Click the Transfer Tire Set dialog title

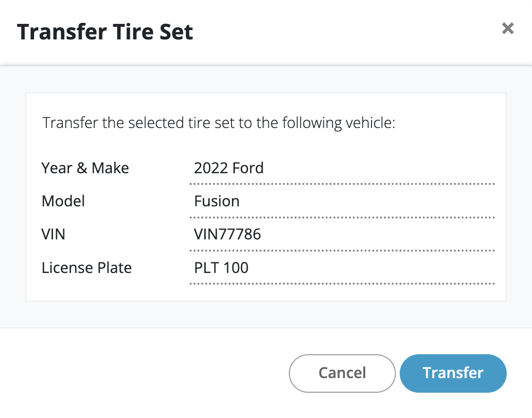(105, 32)
